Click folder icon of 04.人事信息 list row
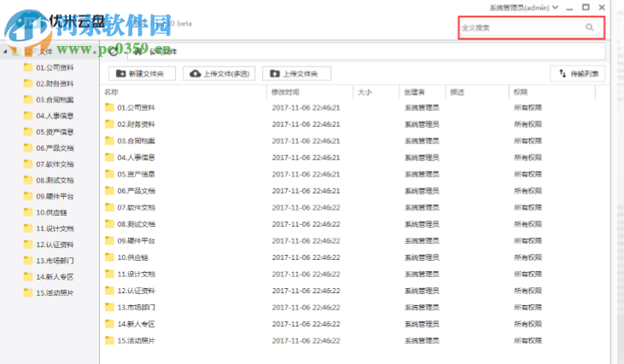Viewport: 624px width, 364px height. 109,158
